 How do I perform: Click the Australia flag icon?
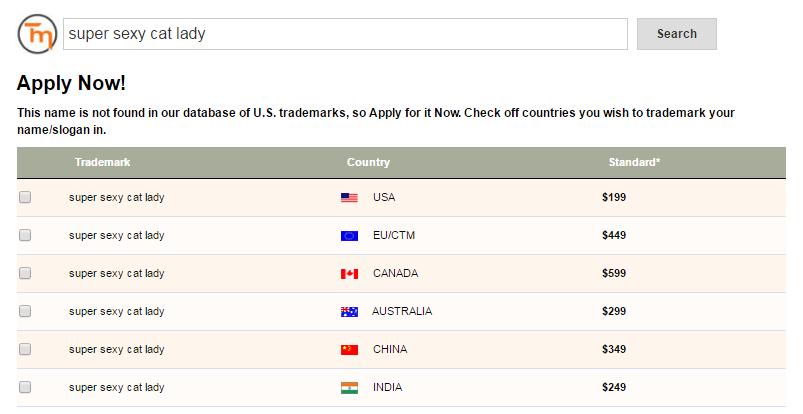click(349, 312)
